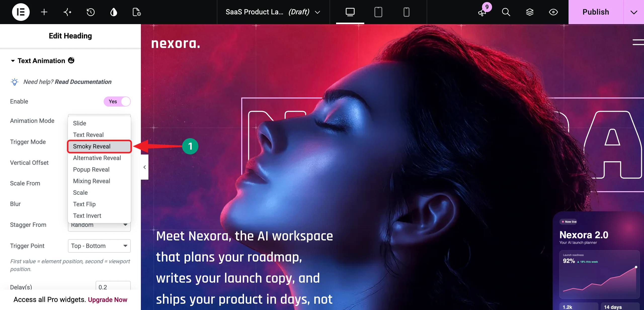Select Text Flip option

[x=99, y=204]
